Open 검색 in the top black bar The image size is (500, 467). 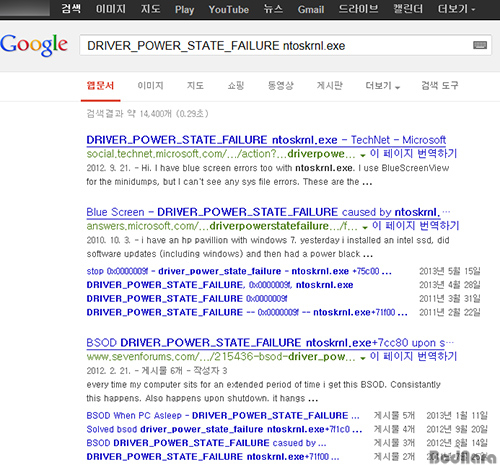tap(71, 9)
